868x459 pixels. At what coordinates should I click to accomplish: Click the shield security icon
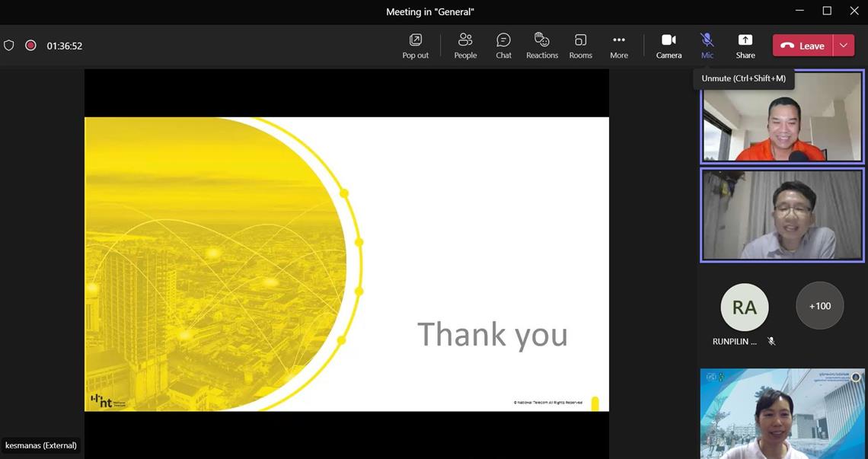[9, 46]
